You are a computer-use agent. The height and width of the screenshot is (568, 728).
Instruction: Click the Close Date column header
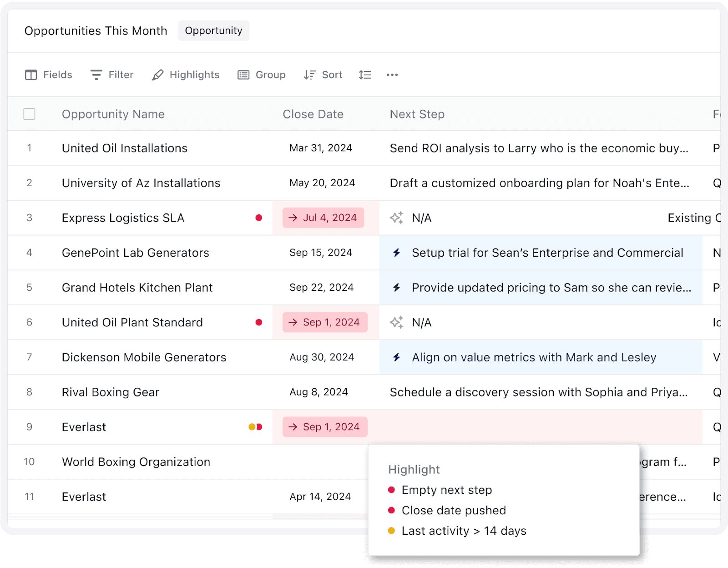click(313, 114)
